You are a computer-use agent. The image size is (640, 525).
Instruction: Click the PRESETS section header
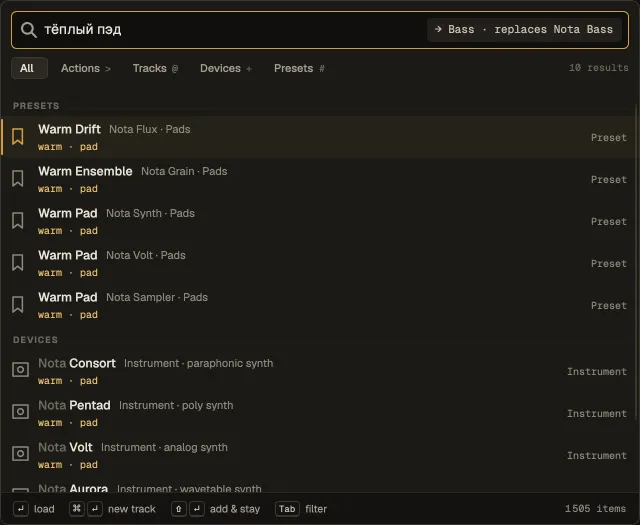[x=36, y=106]
